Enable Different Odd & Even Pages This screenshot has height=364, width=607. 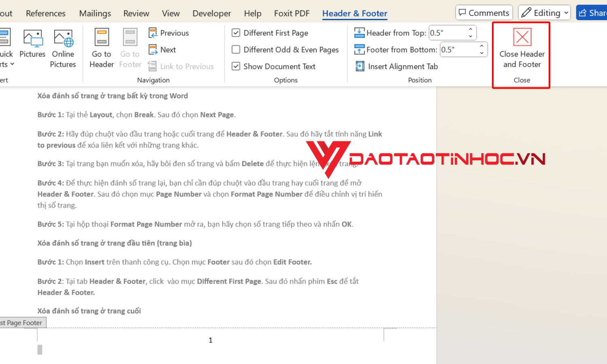(x=236, y=49)
